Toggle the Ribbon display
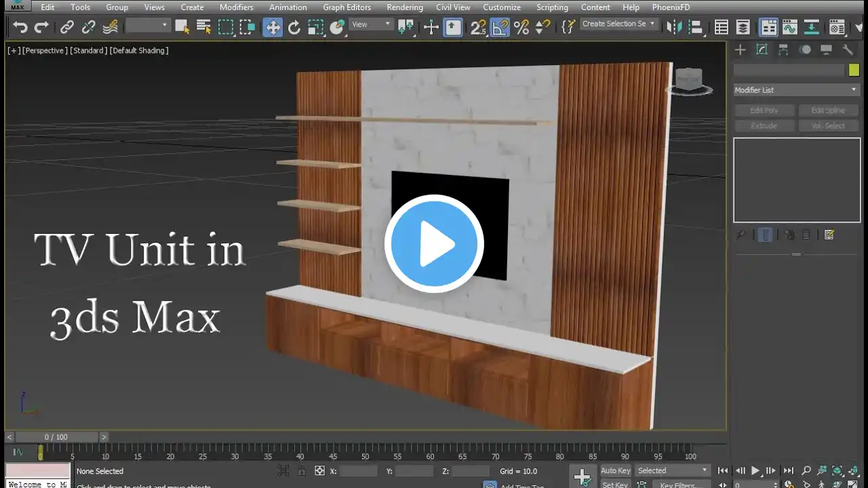 click(x=768, y=27)
